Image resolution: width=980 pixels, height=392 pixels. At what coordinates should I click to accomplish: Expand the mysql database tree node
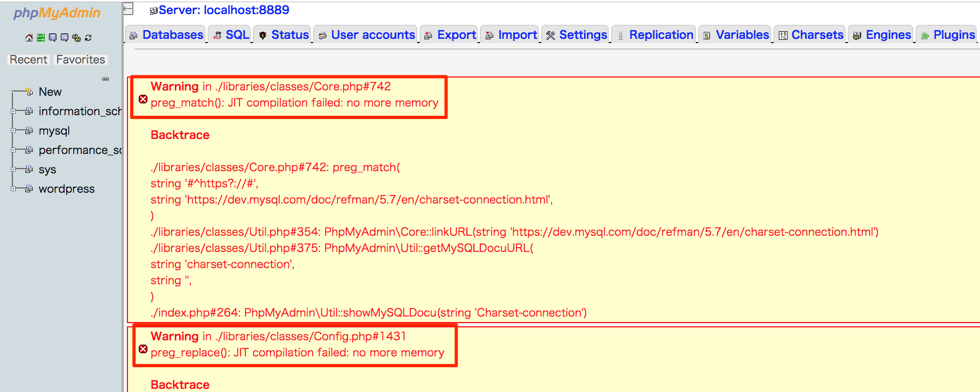pyautogui.click(x=13, y=131)
